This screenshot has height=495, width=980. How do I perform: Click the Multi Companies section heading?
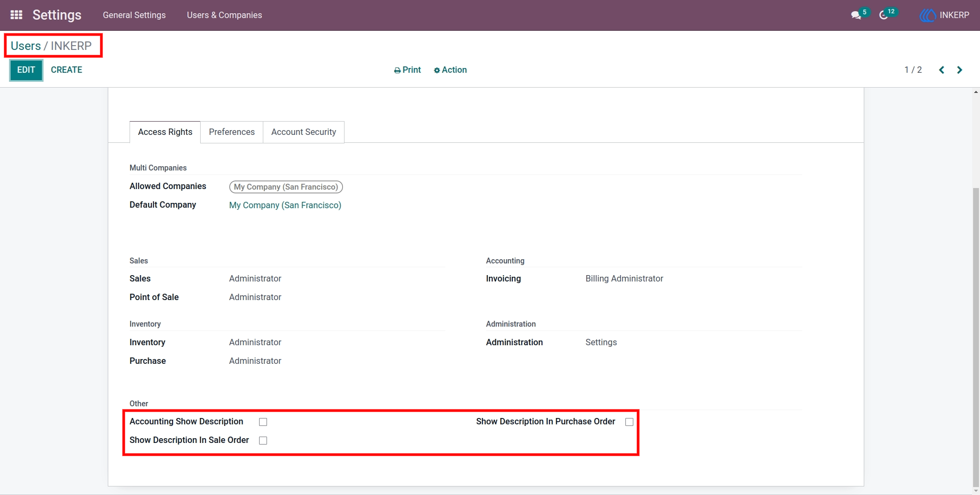pyautogui.click(x=158, y=168)
